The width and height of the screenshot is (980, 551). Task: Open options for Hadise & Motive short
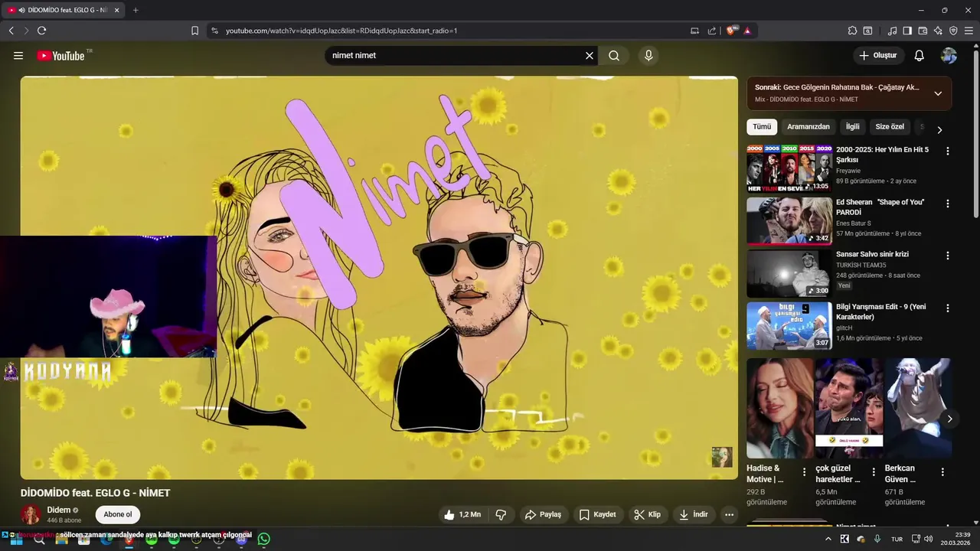click(x=804, y=472)
